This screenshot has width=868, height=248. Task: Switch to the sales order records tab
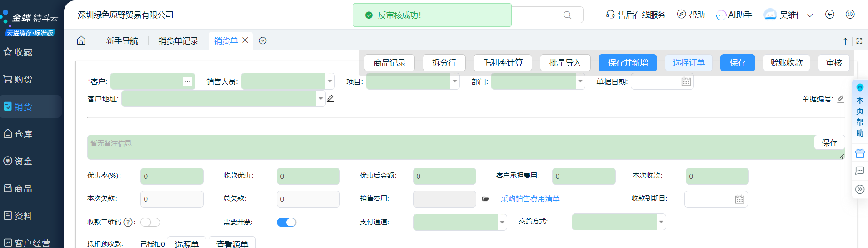coord(178,40)
